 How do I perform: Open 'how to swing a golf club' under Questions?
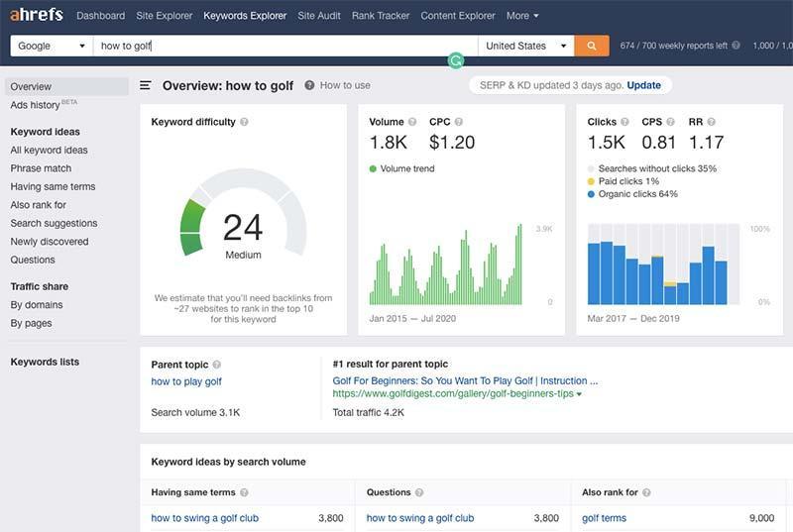pos(419,518)
